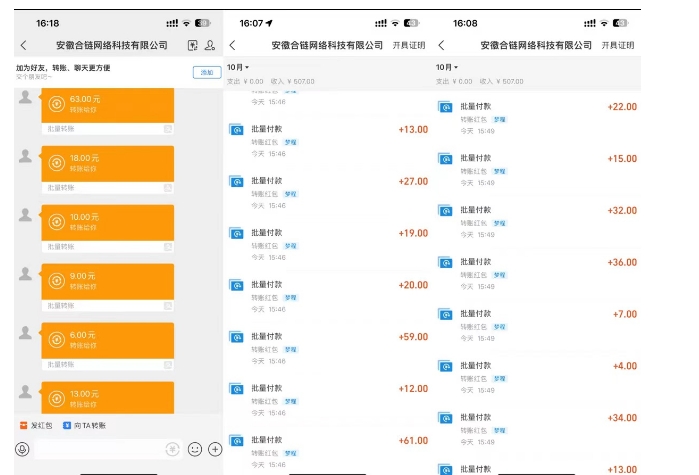The width and height of the screenshot is (699, 475).
Task: Tap the voice input icon beside message field
Action: 22,449
